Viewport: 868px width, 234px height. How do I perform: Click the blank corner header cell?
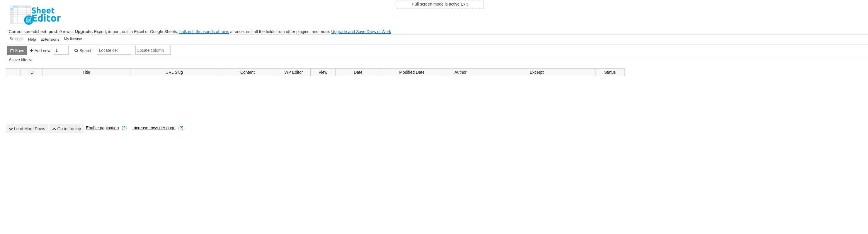pyautogui.click(x=13, y=72)
